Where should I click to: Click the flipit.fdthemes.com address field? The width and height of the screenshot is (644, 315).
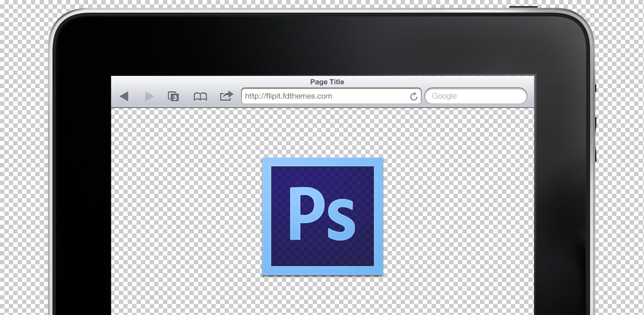pos(331,96)
